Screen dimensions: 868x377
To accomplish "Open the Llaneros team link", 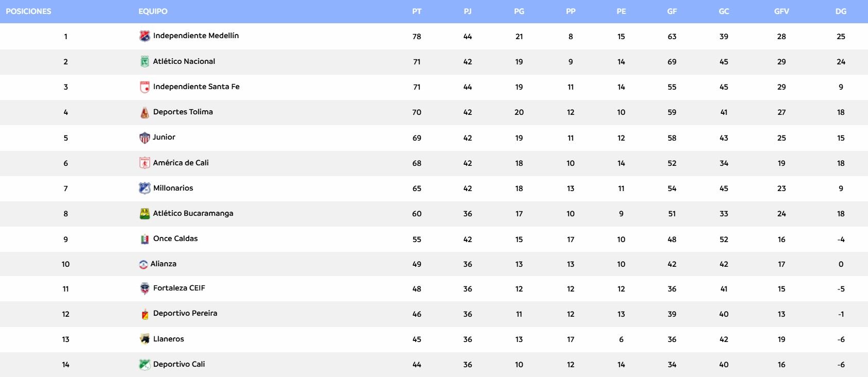I will (168, 339).
